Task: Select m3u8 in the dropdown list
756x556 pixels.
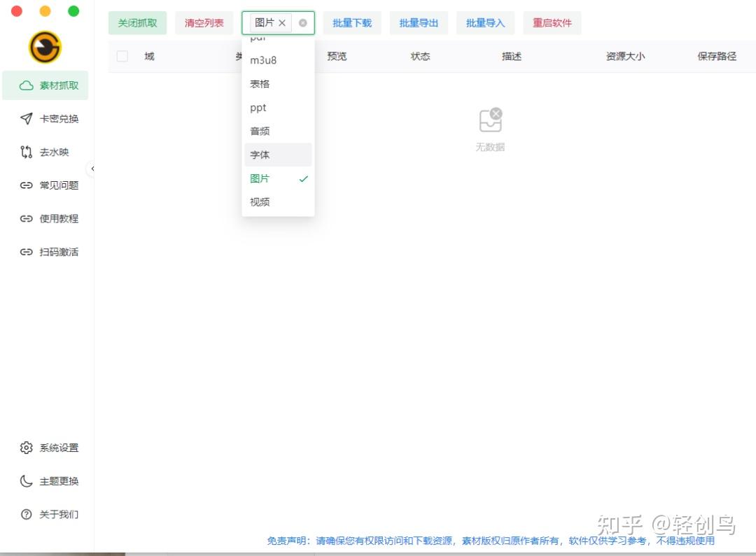Action: 278,60
